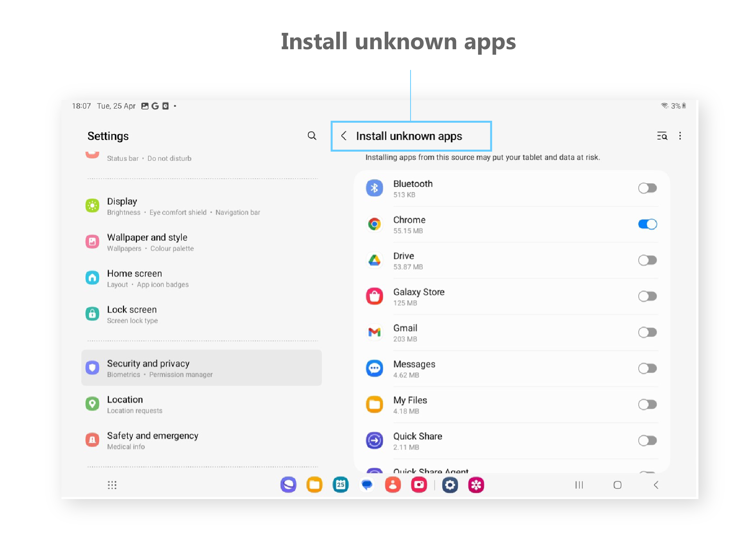Switch on the My Files toggle
The width and height of the screenshot is (750, 560).
tap(647, 404)
